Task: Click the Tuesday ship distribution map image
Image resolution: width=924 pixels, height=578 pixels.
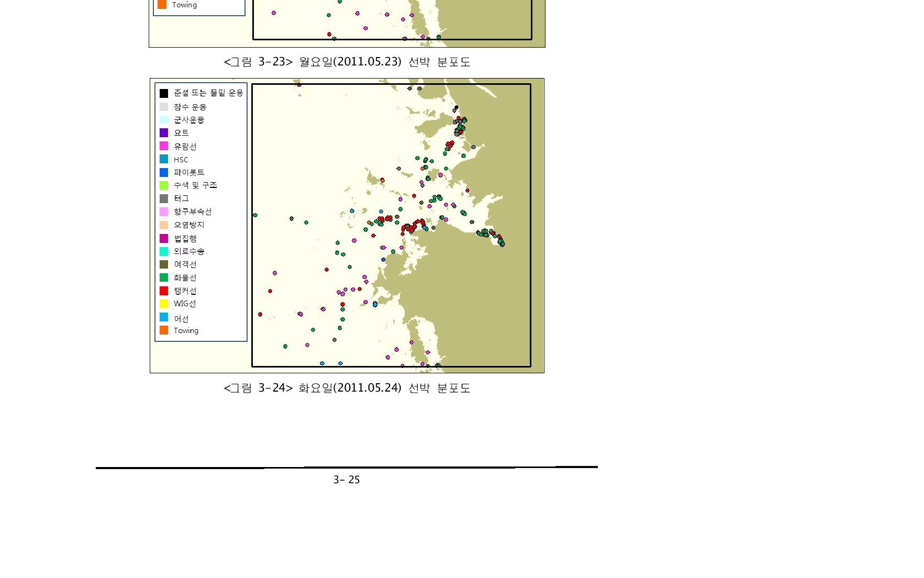Action: [x=347, y=226]
